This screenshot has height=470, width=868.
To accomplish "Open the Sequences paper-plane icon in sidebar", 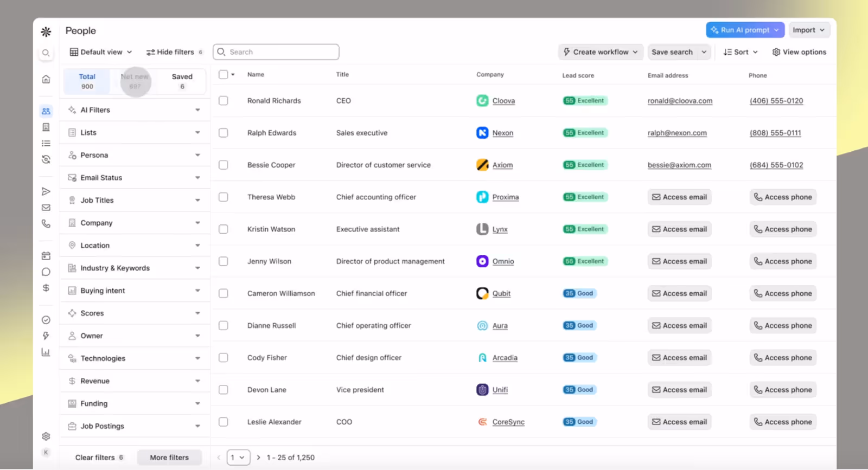I will point(46,191).
